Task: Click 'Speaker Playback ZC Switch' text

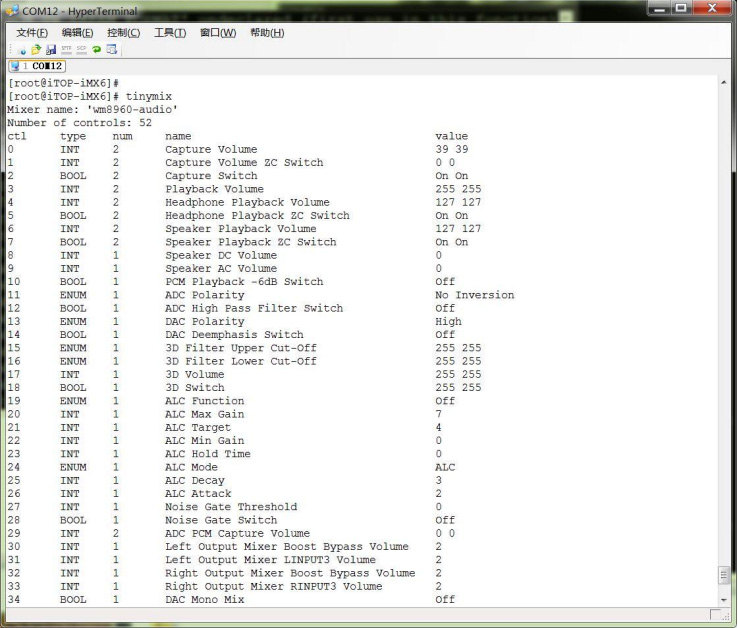Action: tap(250, 242)
